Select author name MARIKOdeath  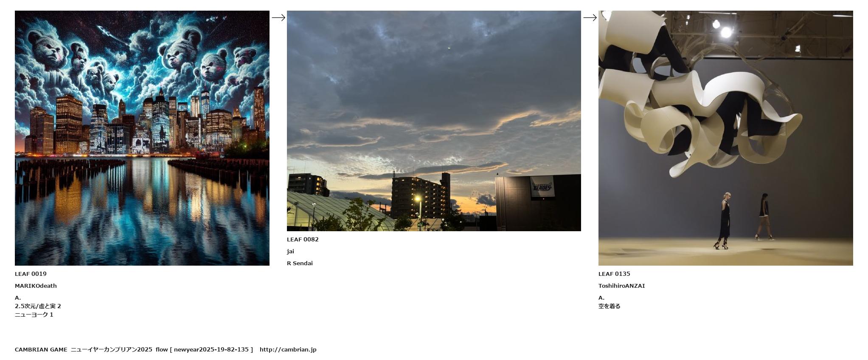pyautogui.click(x=36, y=286)
